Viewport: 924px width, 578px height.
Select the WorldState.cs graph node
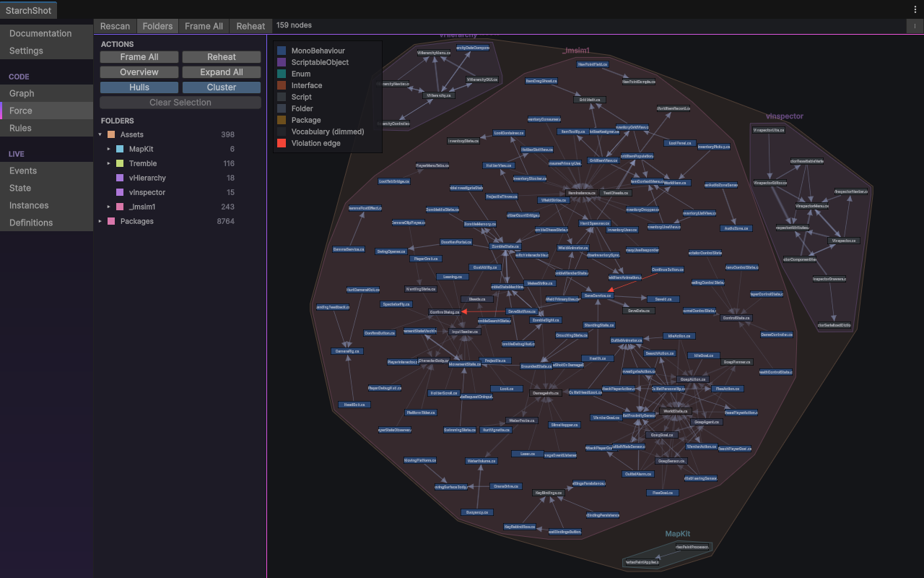pyautogui.click(x=676, y=411)
